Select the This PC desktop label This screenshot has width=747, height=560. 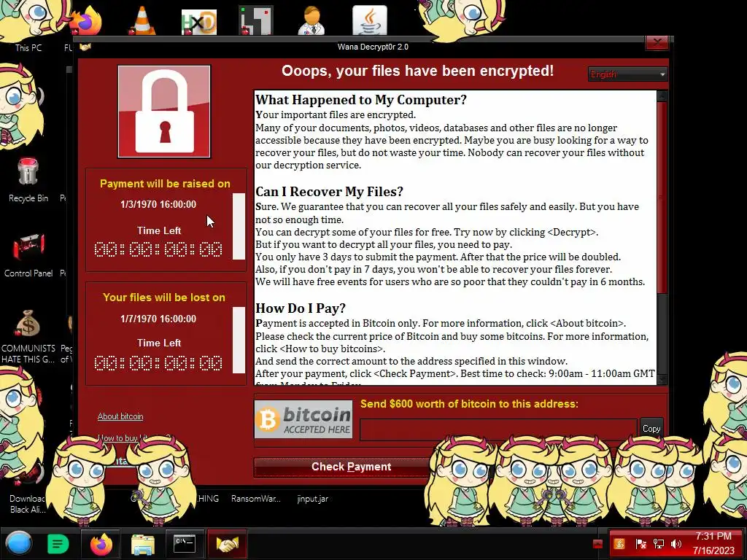(28, 47)
